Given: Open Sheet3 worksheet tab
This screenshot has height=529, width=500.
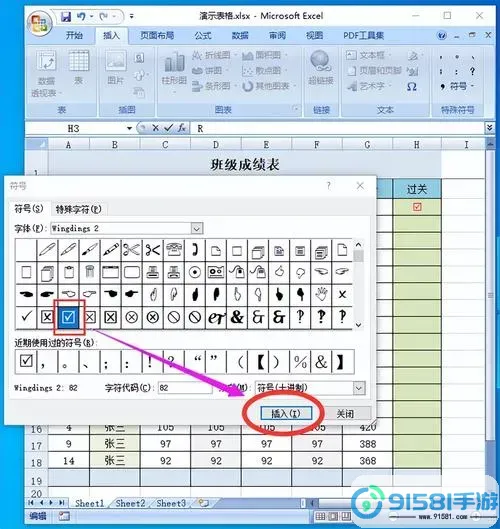Looking at the screenshot, I should (171, 503).
